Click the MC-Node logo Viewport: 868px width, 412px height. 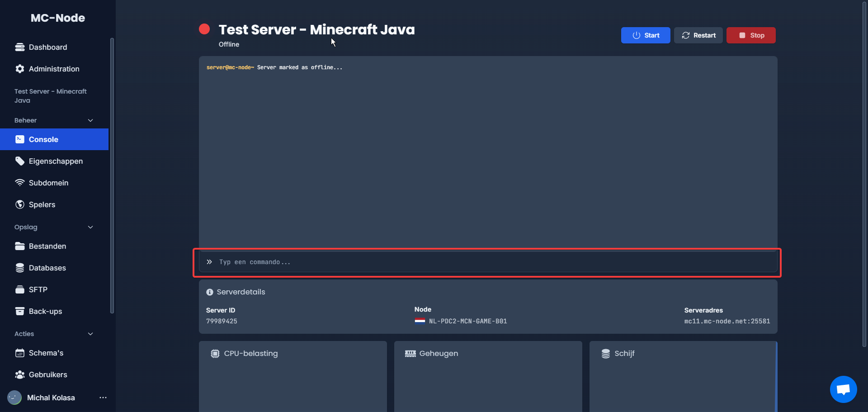tap(58, 18)
